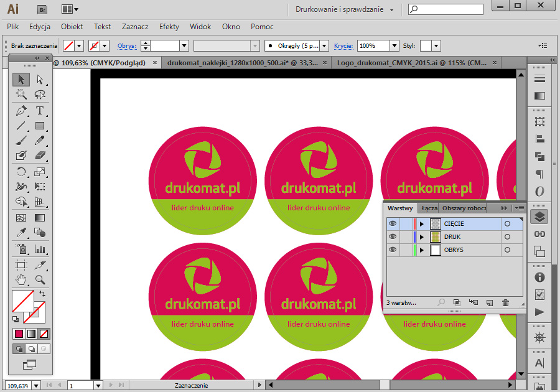The width and height of the screenshot is (560, 392).
Task: Open the fill color dropdown arrow
Action: click(79, 45)
